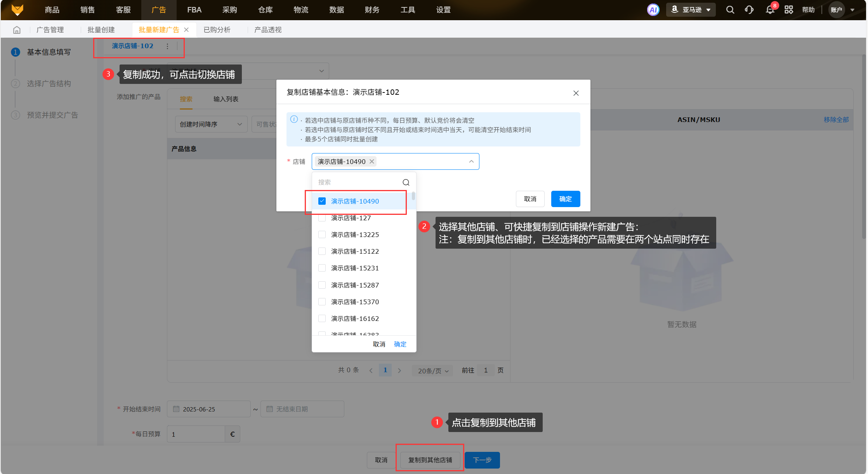
Task: Click the customer support headset icon
Action: click(x=749, y=10)
